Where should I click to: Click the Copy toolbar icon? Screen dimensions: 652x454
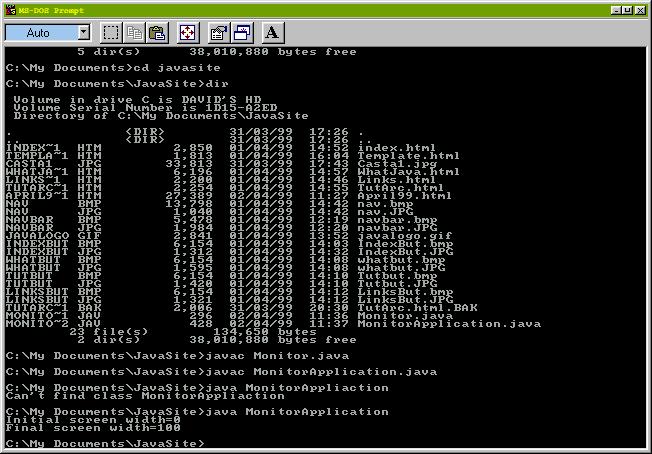(134, 32)
